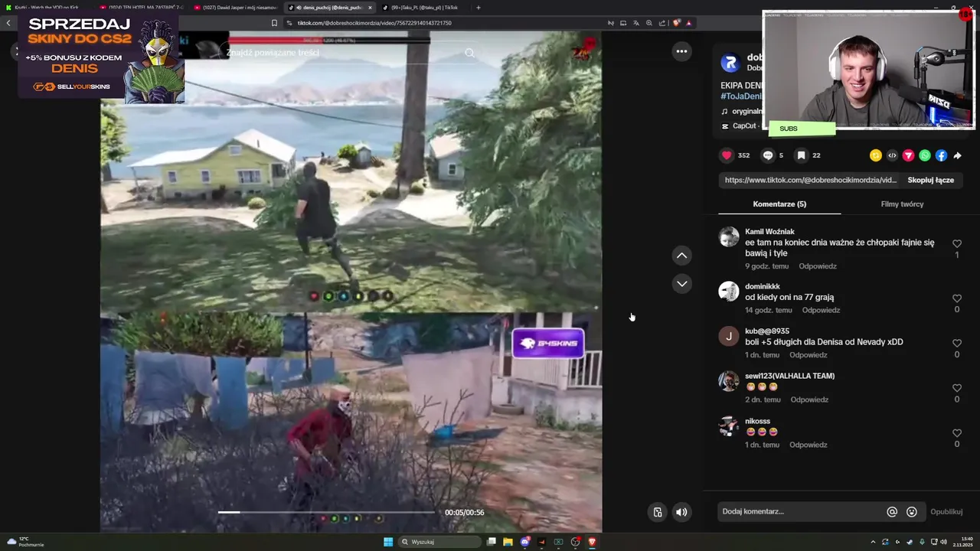The height and width of the screenshot is (551, 980).
Task: Open the emoji picker in comment box
Action: coord(911,512)
